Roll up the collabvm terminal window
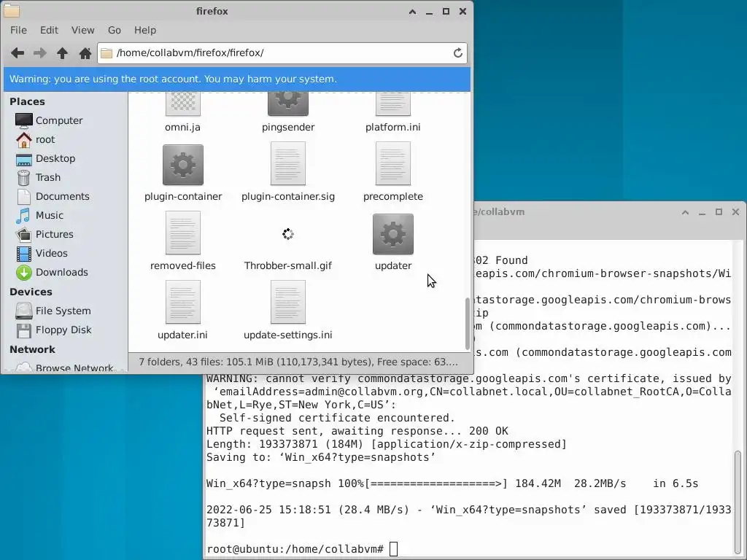 [x=685, y=212]
